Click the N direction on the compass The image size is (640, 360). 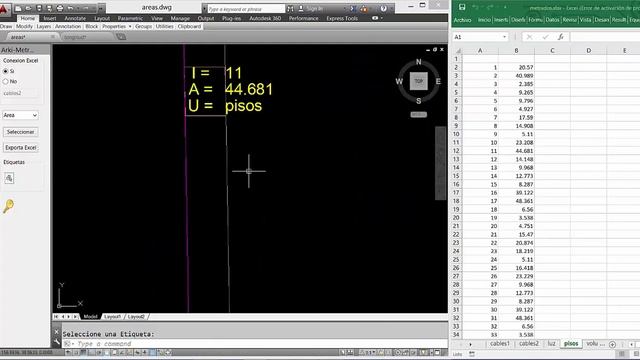(x=418, y=62)
